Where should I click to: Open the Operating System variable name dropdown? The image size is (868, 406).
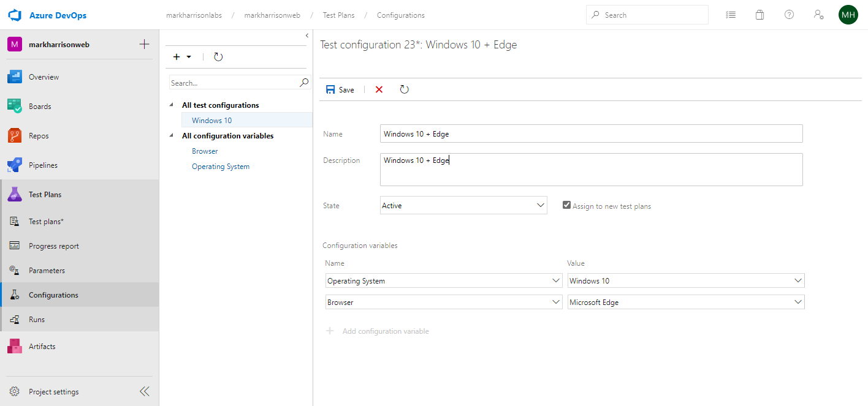[443, 281]
